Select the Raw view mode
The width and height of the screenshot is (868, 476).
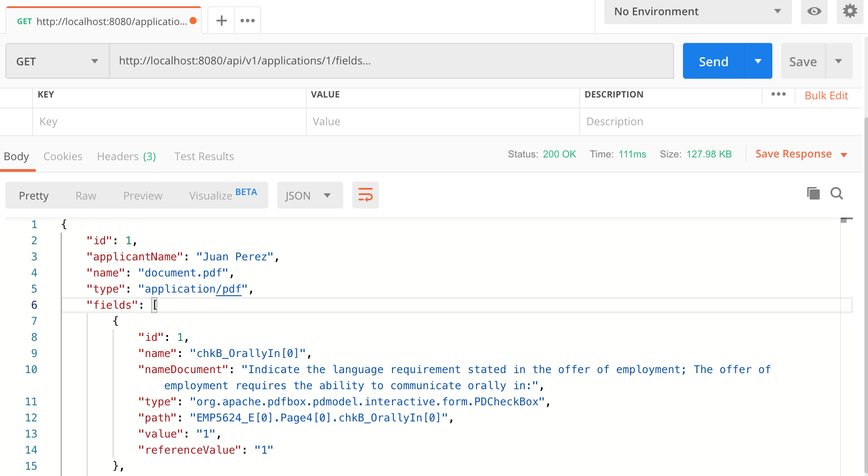click(x=86, y=196)
